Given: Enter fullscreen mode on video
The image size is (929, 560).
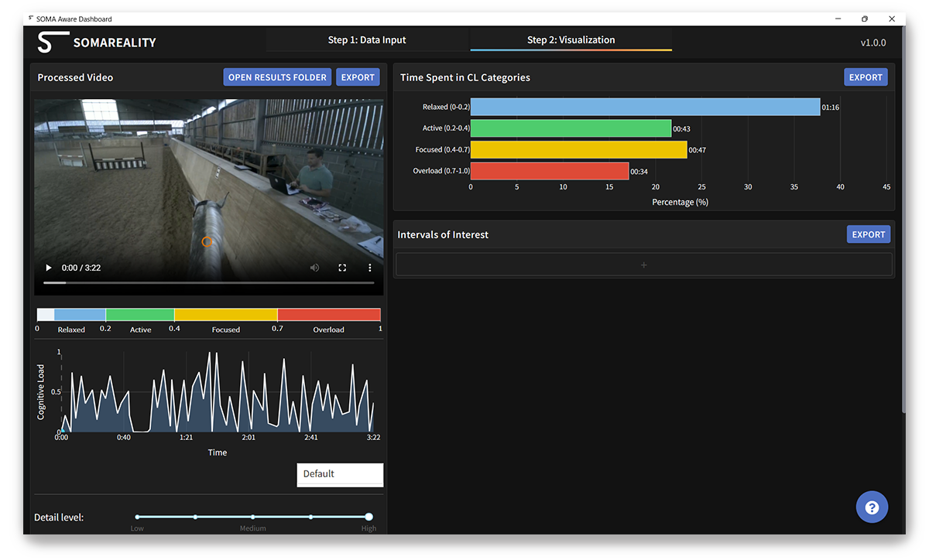Looking at the screenshot, I should [x=342, y=268].
